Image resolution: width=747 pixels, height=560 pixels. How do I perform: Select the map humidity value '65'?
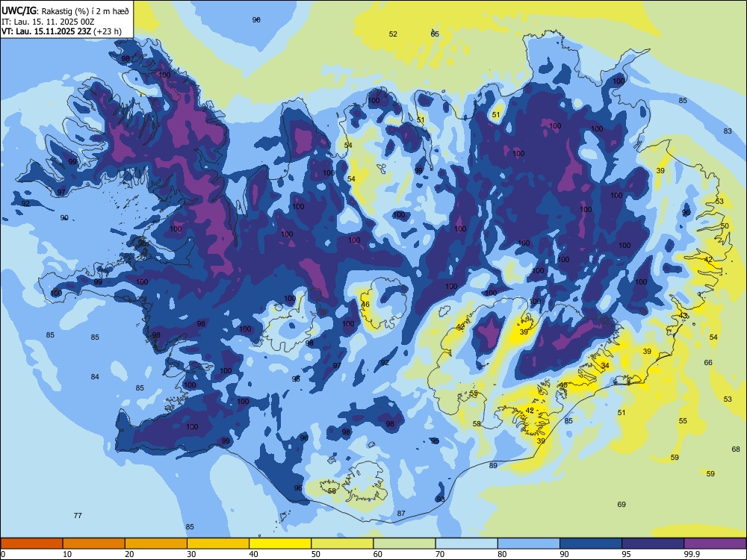[435, 34]
